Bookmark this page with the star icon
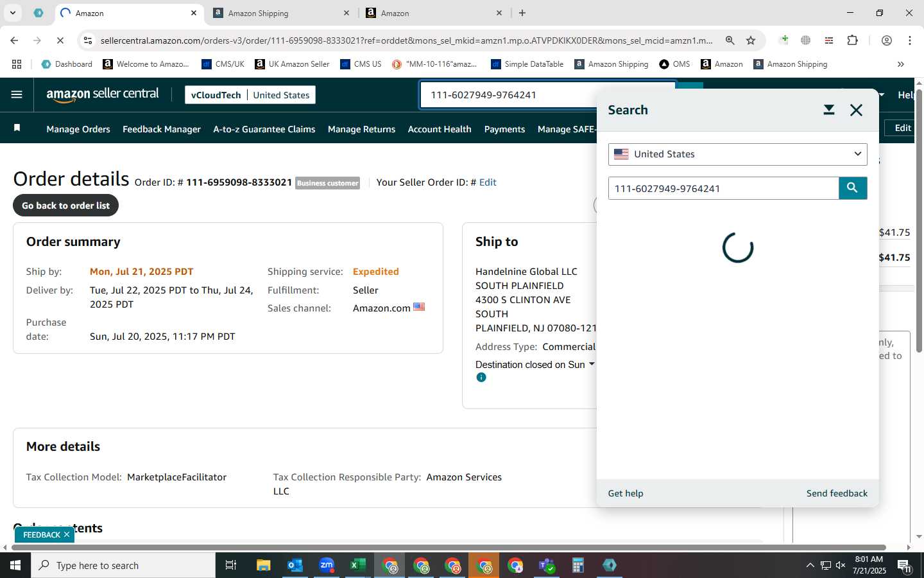This screenshot has height=578, width=924. tap(751, 40)
